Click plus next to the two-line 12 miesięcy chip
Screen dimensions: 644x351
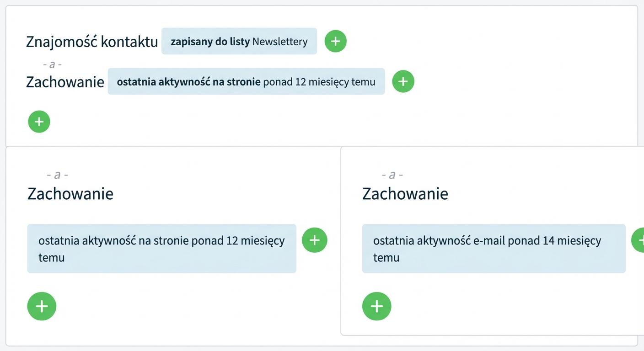315,240
